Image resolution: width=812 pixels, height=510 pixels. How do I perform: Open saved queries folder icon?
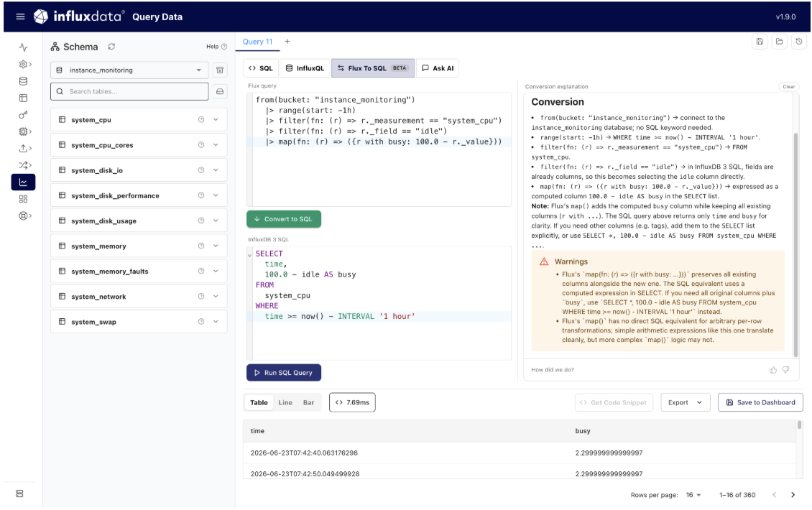coord(780,42)
